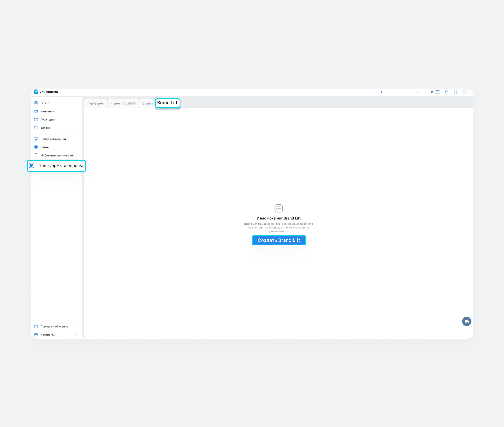Open the support chat bubble
The image size is (504, 427).
466,322
